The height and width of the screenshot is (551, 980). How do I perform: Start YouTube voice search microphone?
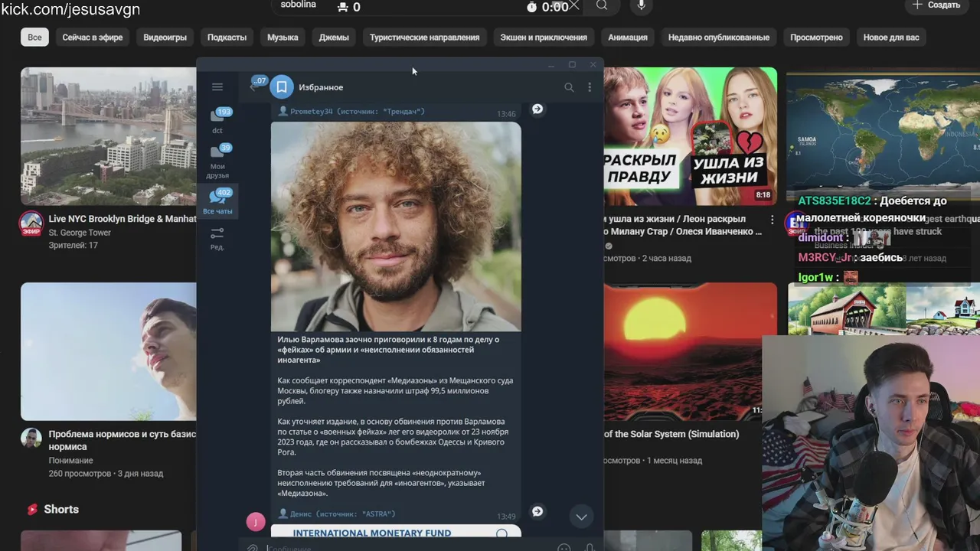click(x=642, y=6)
